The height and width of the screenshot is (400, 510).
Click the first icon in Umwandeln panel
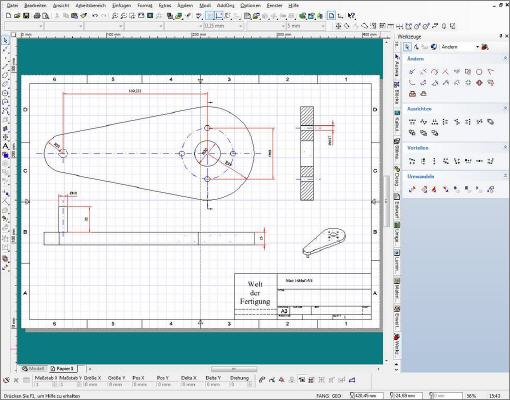412,189
